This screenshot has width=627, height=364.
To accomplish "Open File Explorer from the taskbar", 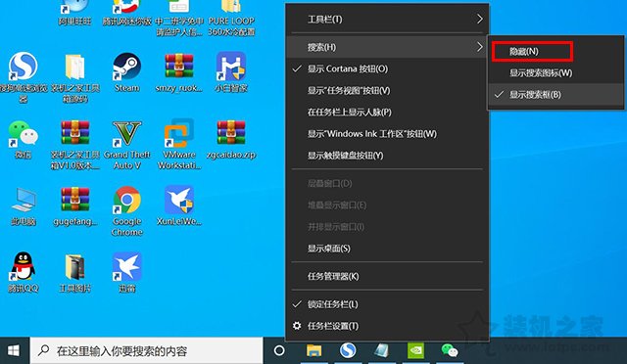I will (313, 351).
